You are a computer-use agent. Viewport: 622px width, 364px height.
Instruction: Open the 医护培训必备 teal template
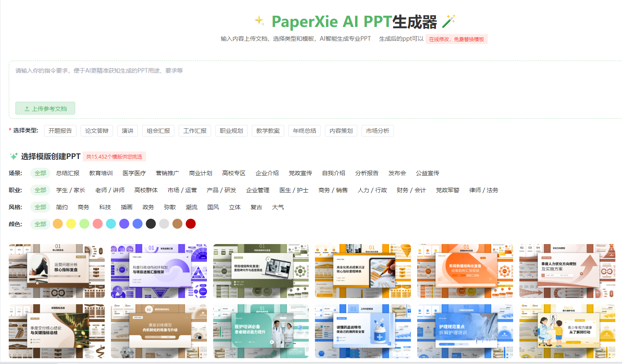click(261, 331)
